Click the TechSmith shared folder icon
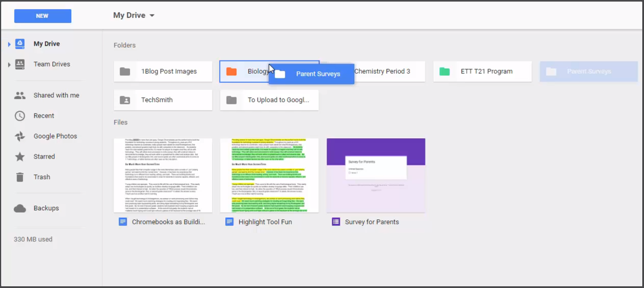644x288 pixels. (125, 100)
